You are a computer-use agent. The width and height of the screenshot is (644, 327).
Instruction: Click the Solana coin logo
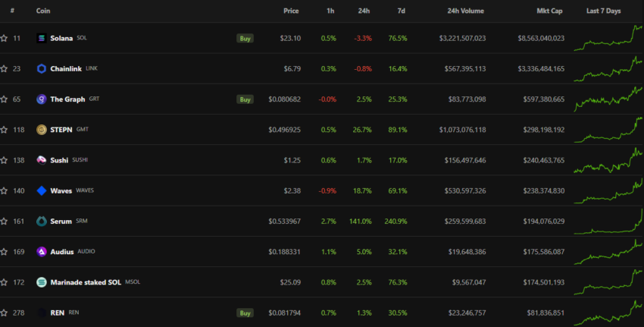click(42, 38)
